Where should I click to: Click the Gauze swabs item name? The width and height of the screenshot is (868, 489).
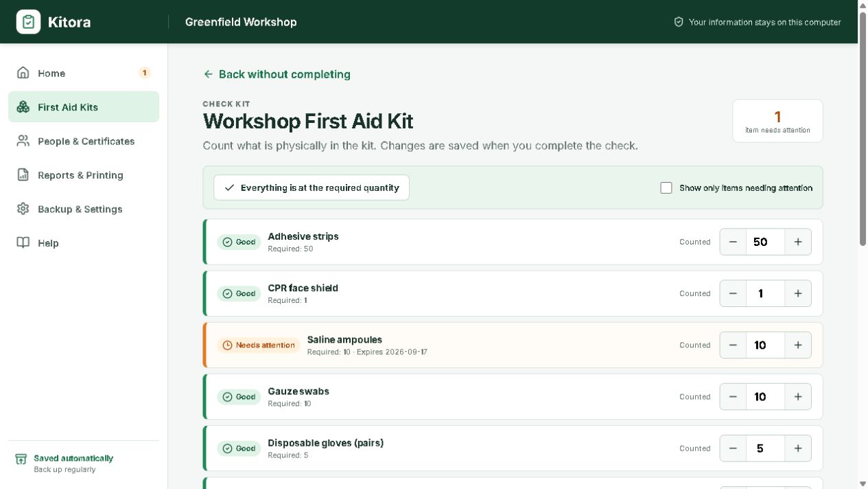(298, 391)
